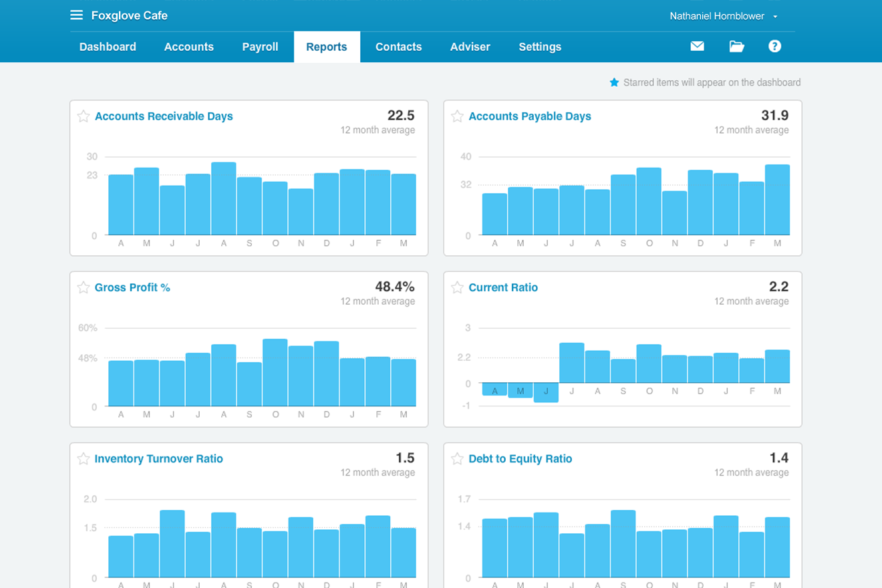Open the Payroll tab

[260, 46]
